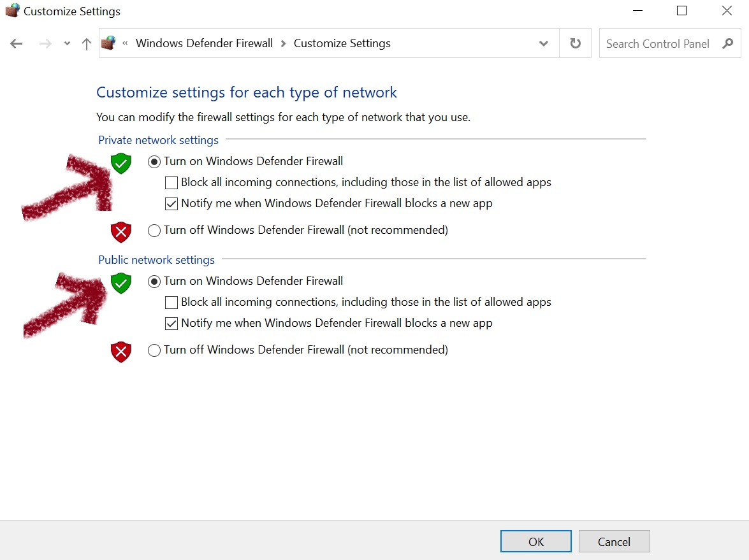Image resolution: width=749 pixels, height=560 pixels.
Task: Click green shield under Public network settings
Action: pyautogui.click(x=121, y=283)
